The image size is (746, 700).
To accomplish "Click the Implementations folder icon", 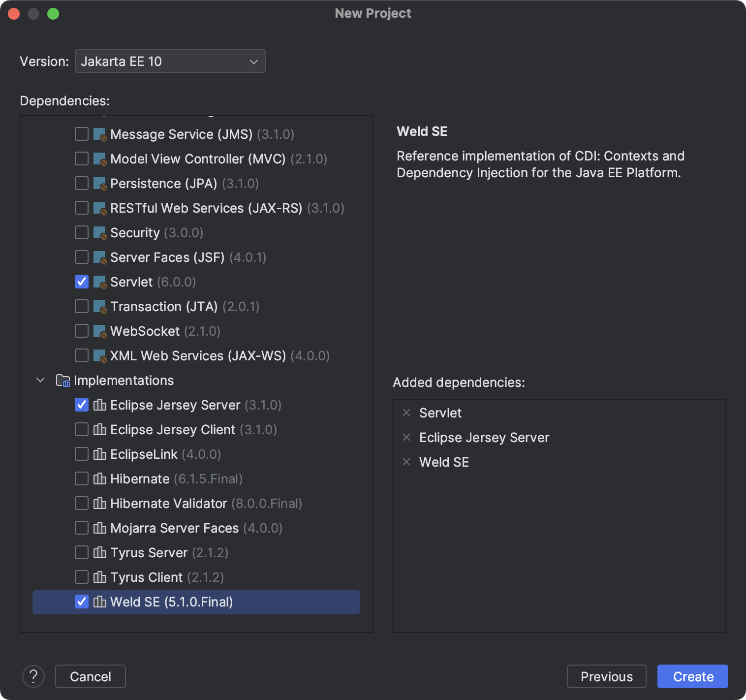I will coord(63,380).
